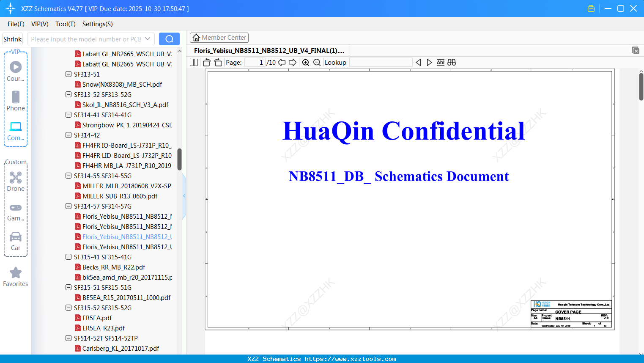
Task: Open the Game console category
Action: tap(16, 212)
